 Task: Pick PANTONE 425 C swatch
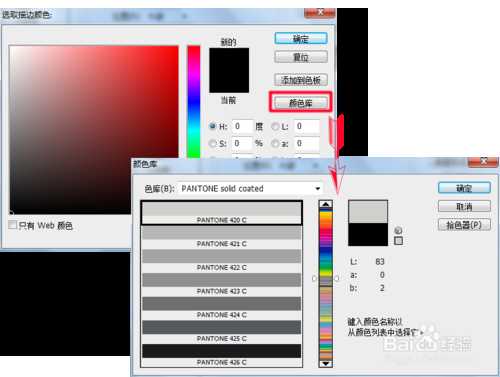[x=222, y=331]
